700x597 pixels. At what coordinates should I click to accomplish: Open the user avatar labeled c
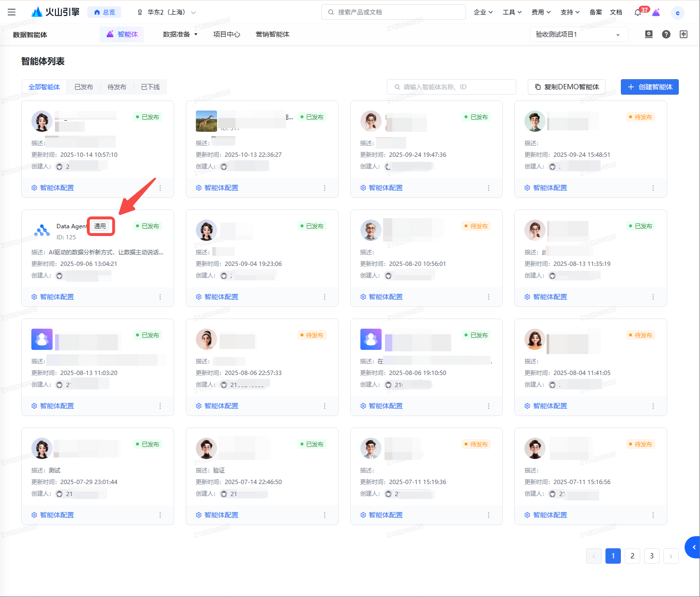(678, 13)
